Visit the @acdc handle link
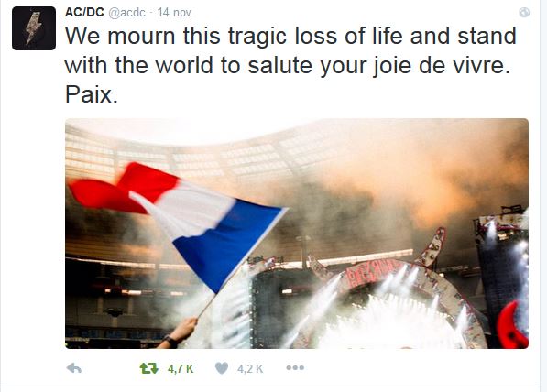 pos(126,13)
